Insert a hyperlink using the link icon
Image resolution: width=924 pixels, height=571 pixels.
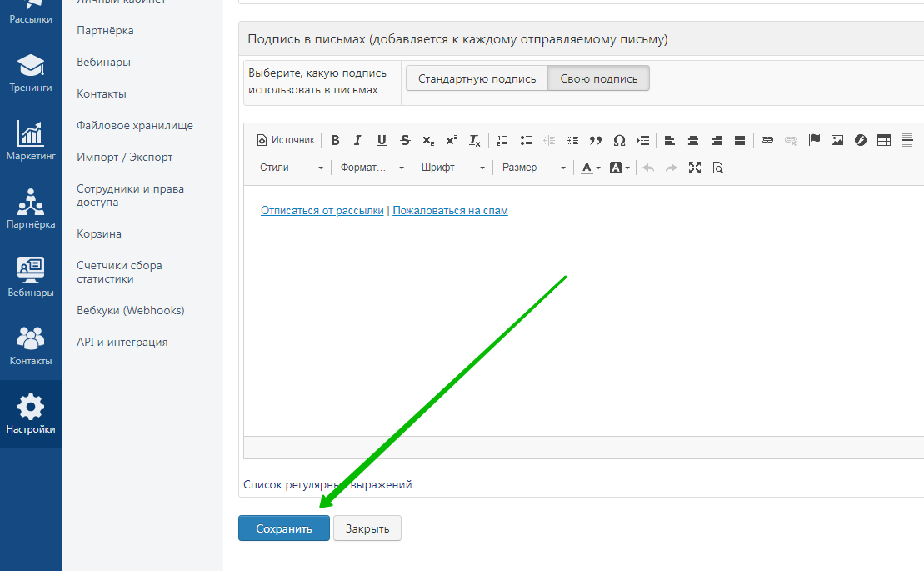coord(767,140)
